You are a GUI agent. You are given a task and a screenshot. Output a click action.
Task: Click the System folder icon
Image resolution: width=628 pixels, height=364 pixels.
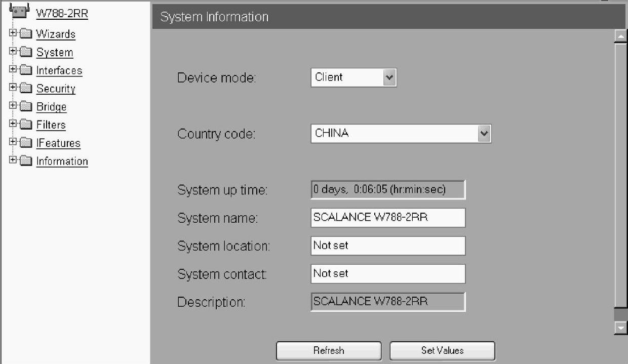tap(26, 52)
